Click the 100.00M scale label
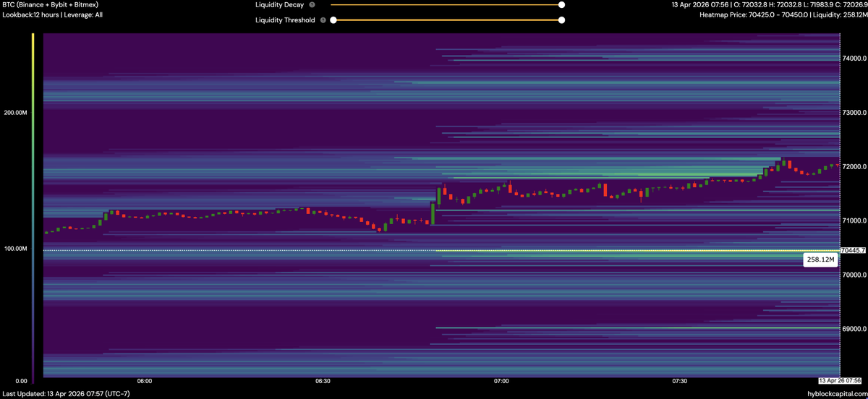 pos(15,249)
